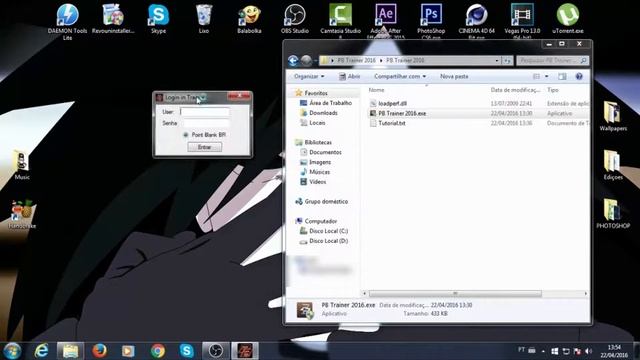The width and height of the screenshot is (640, 360).
Task: Sort by Data de modificação column
Action: tap(515, 90)
